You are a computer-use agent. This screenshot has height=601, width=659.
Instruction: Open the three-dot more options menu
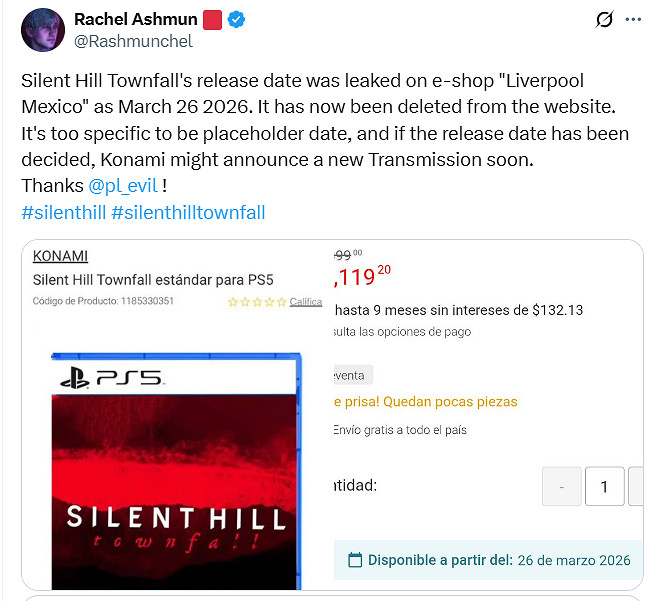pos(632,19)
